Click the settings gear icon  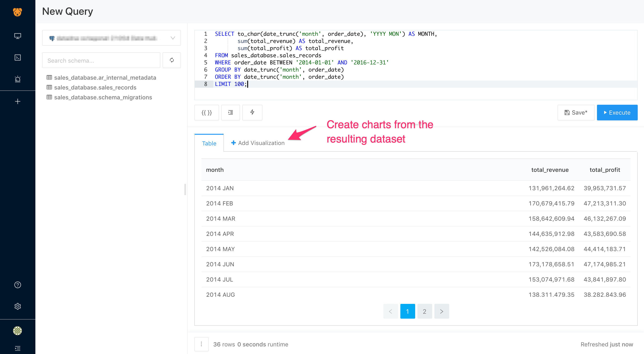tap(17, 306)
